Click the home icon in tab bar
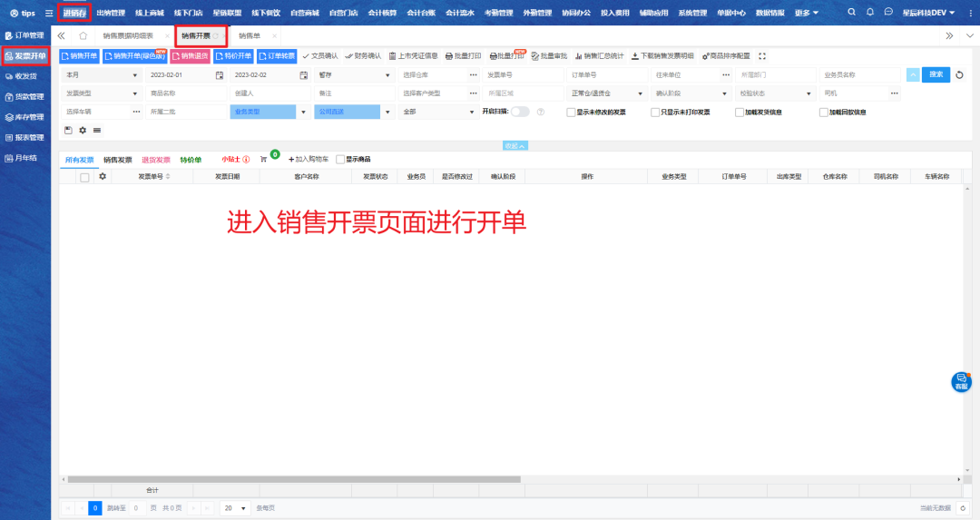Image resolution: width=980 pixels, height=520 pixels. click(83, 35)
